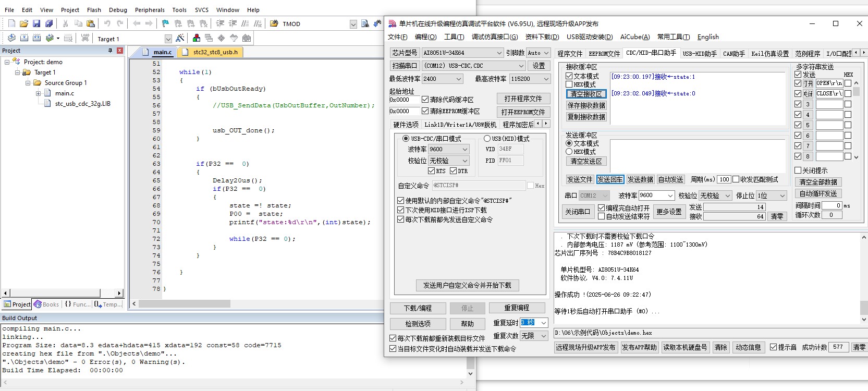Click the Comment selection icon
Screen dimensions: 868x391
click(245, 23)
